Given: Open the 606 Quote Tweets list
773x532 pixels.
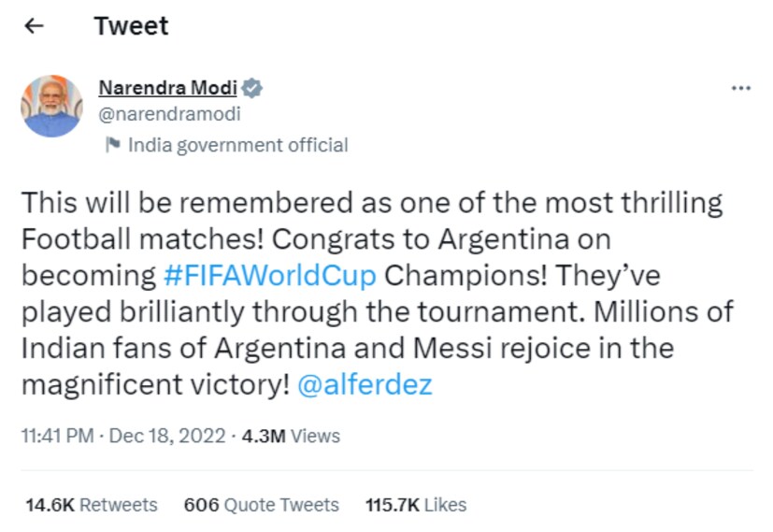Looking at the screenshot, I should (261, 505).
